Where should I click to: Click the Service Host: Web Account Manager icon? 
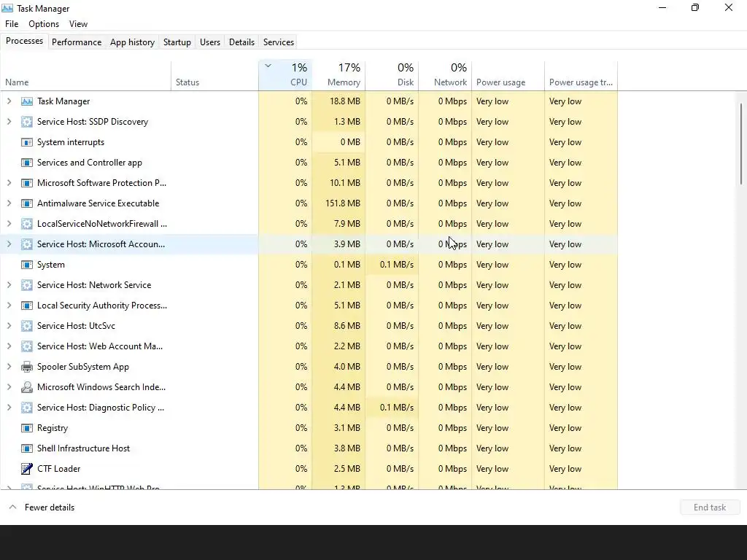point(27,346)
